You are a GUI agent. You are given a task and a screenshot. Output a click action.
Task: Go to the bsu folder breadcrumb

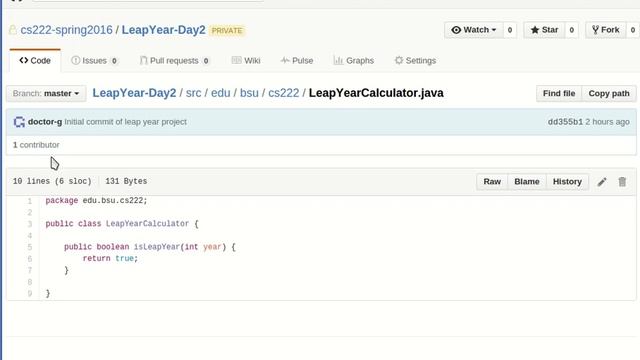(249, 93)
